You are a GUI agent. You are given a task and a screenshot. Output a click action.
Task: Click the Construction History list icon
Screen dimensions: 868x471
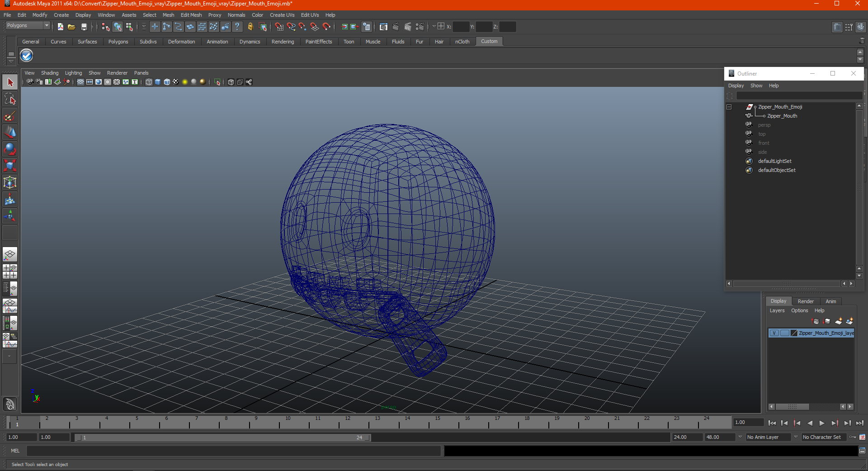tap(367, 27)
